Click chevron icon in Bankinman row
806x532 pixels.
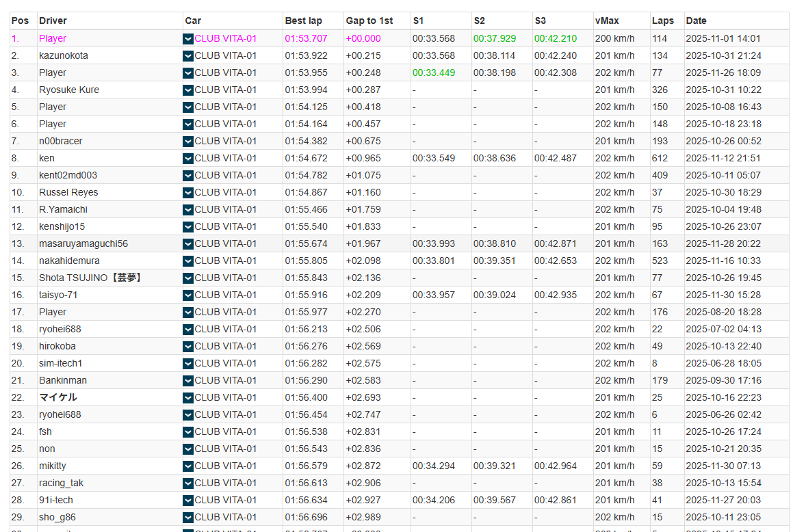coord(188,381)
